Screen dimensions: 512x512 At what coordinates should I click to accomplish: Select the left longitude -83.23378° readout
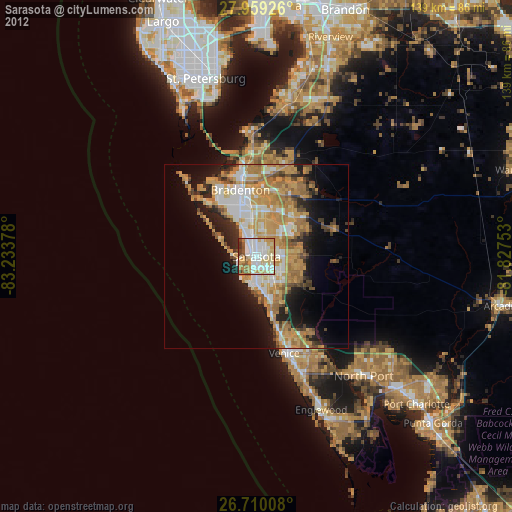(8, 256)
